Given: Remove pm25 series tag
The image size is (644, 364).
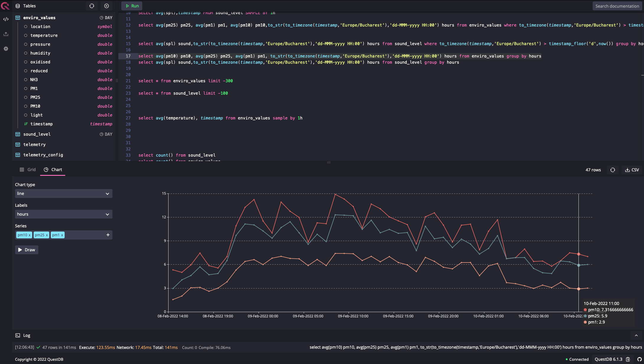Looking at the screenshot, I should tap(47, 235).
